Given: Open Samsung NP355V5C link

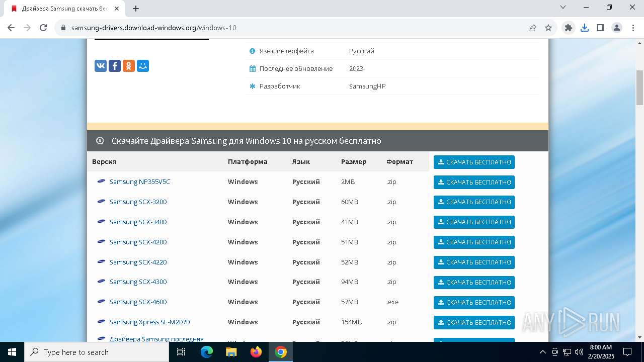Looking at the screenshot, I should coord(140,182).
